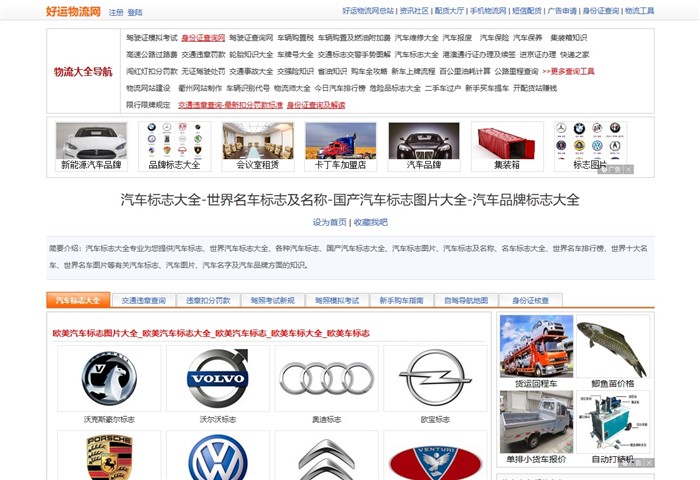Viewport: 700px width, 480px height.
Task: Switch to the 交通违章查询 tab
Action: (143, 301)
